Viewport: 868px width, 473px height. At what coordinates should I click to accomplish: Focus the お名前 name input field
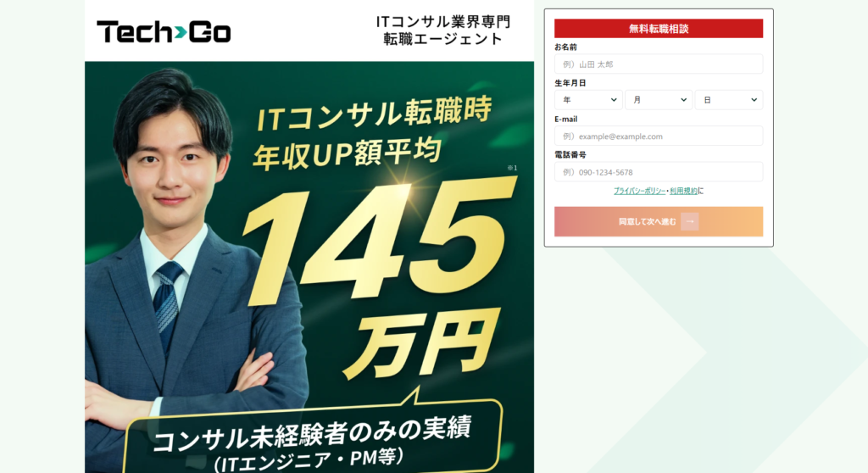pyautogui.click(x=659, y=64)
